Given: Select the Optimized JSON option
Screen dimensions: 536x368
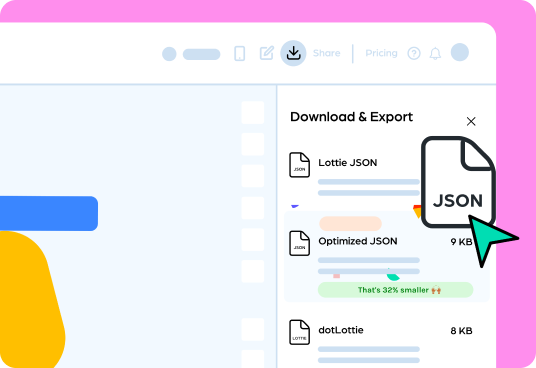Looking at the screenshot, I should 387,256.
